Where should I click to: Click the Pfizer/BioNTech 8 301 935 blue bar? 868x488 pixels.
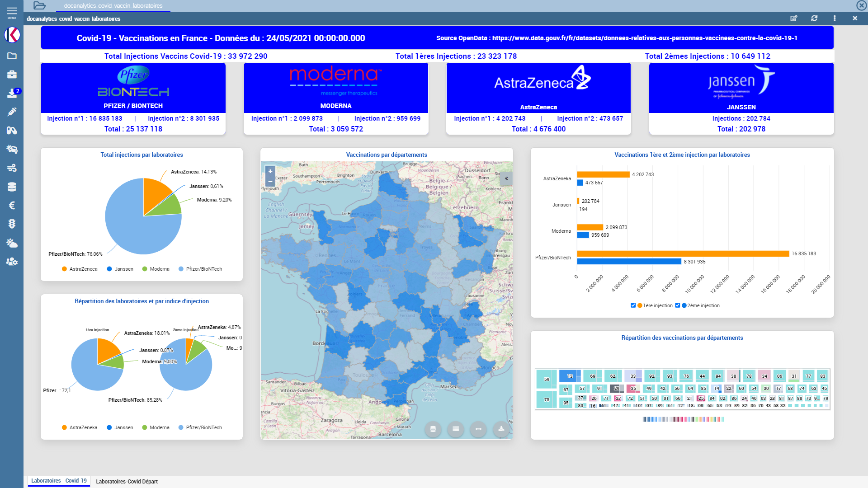[x=629, y=262]
